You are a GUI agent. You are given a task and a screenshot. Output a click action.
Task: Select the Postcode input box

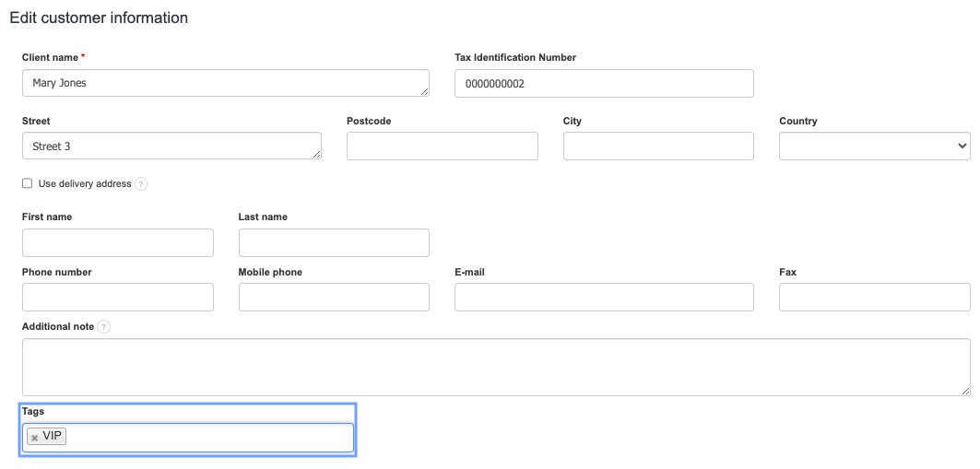click(442, 146)
